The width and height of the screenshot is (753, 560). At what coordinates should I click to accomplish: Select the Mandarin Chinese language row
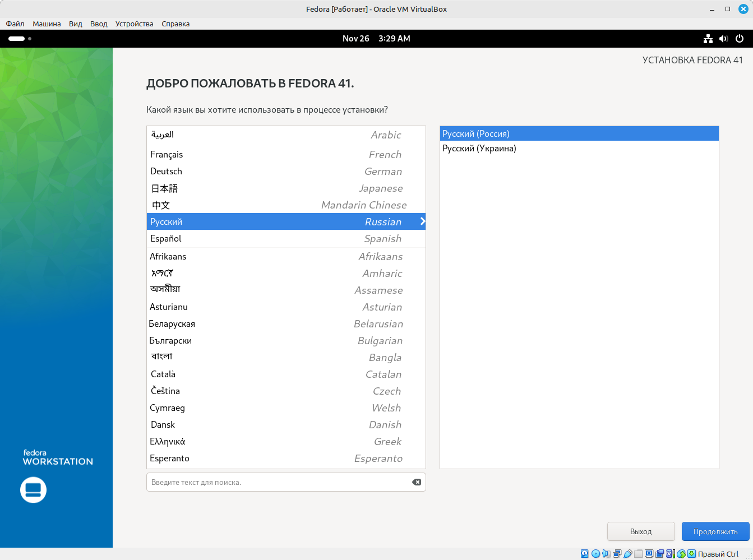[x=286, y=205]
